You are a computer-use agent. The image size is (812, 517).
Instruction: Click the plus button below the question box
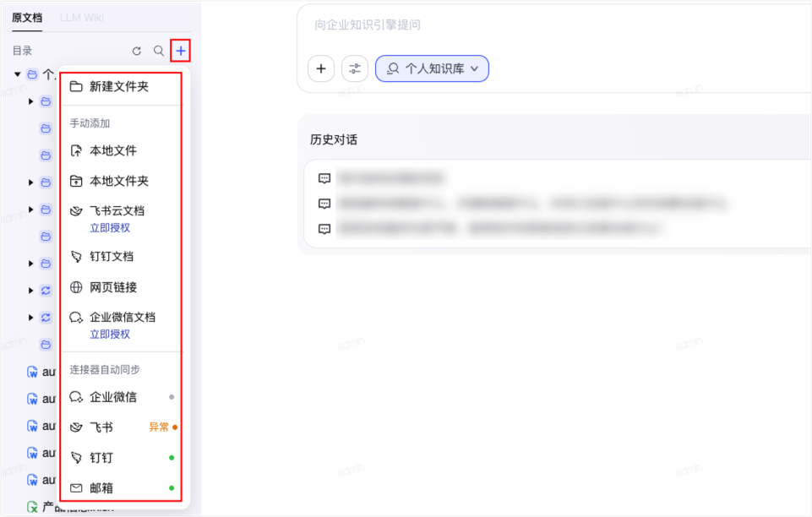[x=321, y=68]
